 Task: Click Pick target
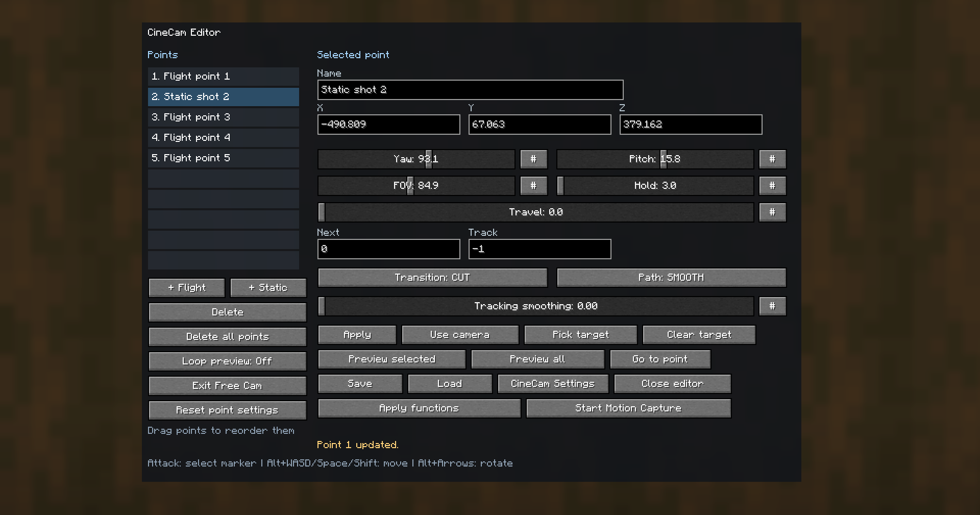580,335
